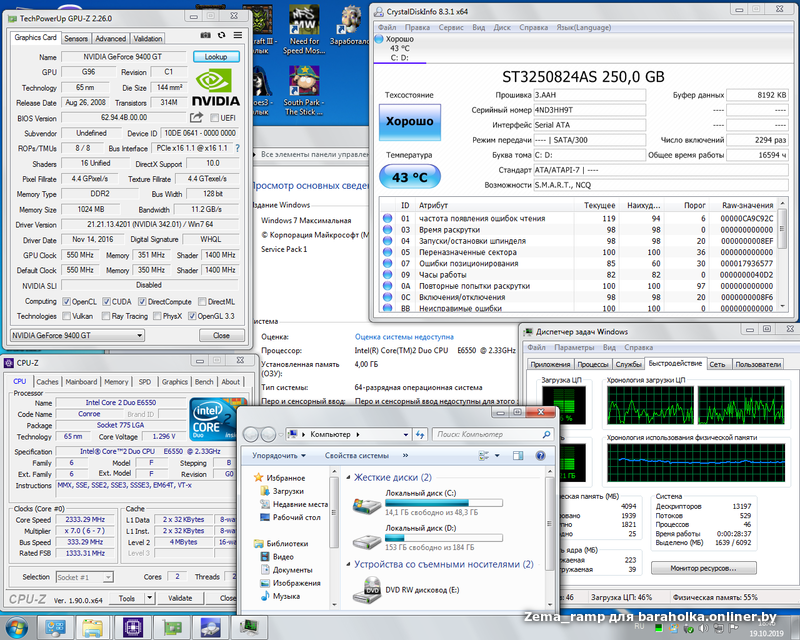Toggle DirectCompute checkbox in GPU-Z
The height and width of the screenshot is (640, 800).
(x=142, y=302)
